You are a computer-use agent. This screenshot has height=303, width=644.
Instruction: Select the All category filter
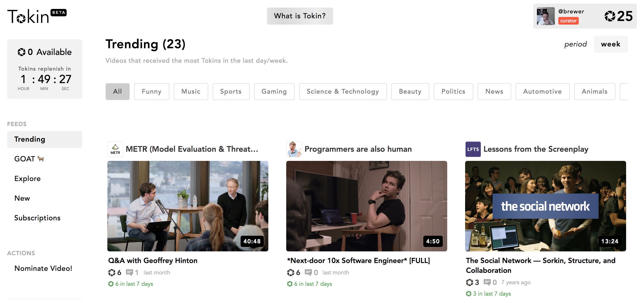tap(117, 91)
